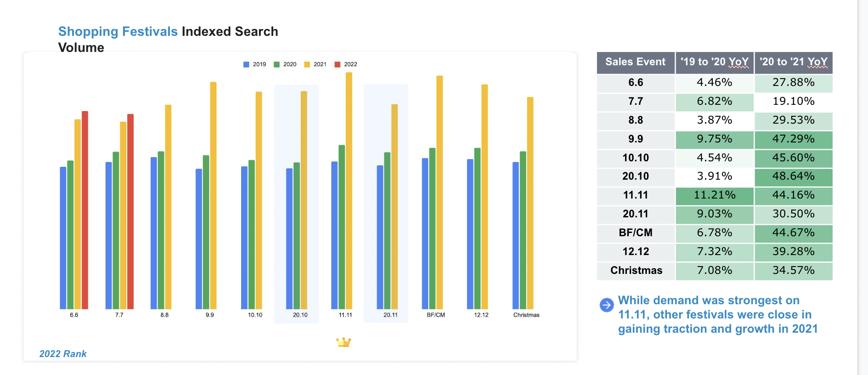Click the 39.28% cell
The image size is (868, 375).
[x=794, y=252]
